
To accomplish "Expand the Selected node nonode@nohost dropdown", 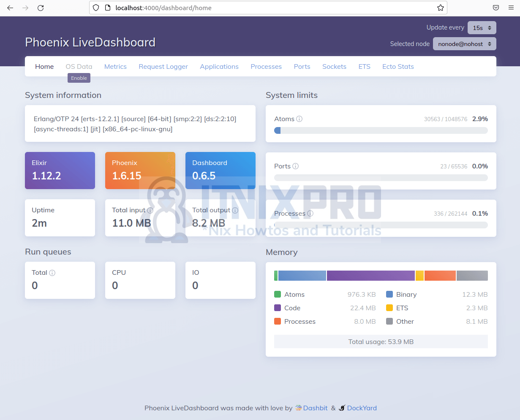I will 465,44.
